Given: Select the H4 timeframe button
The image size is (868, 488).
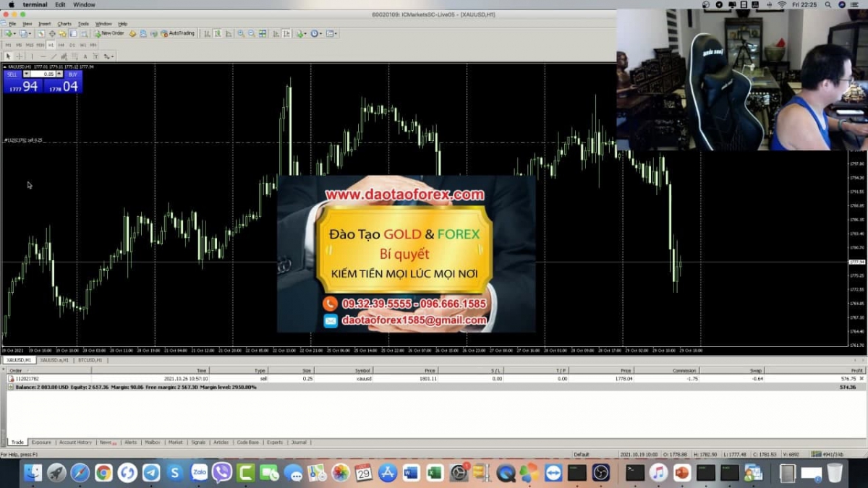Looking at the screenshot, I should 61,45.
